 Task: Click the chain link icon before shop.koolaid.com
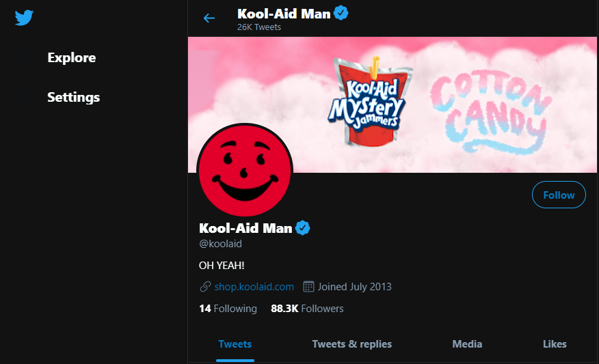[x=205, y=287]
